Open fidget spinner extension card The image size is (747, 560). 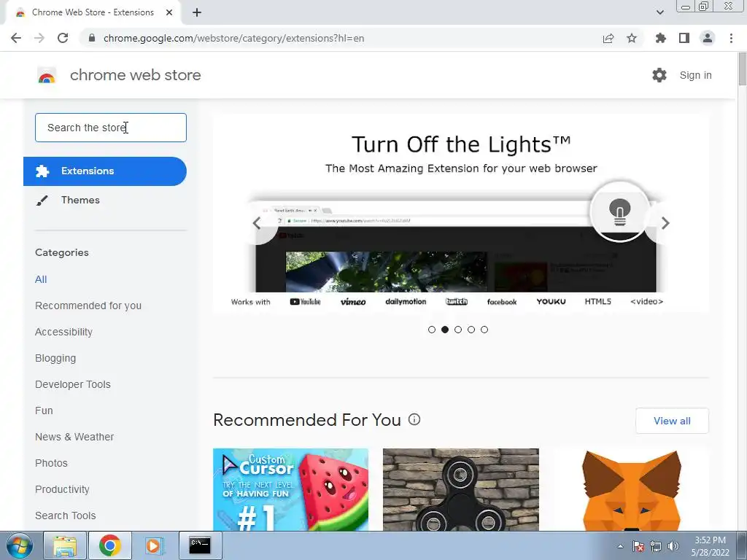tap(461, 489)
